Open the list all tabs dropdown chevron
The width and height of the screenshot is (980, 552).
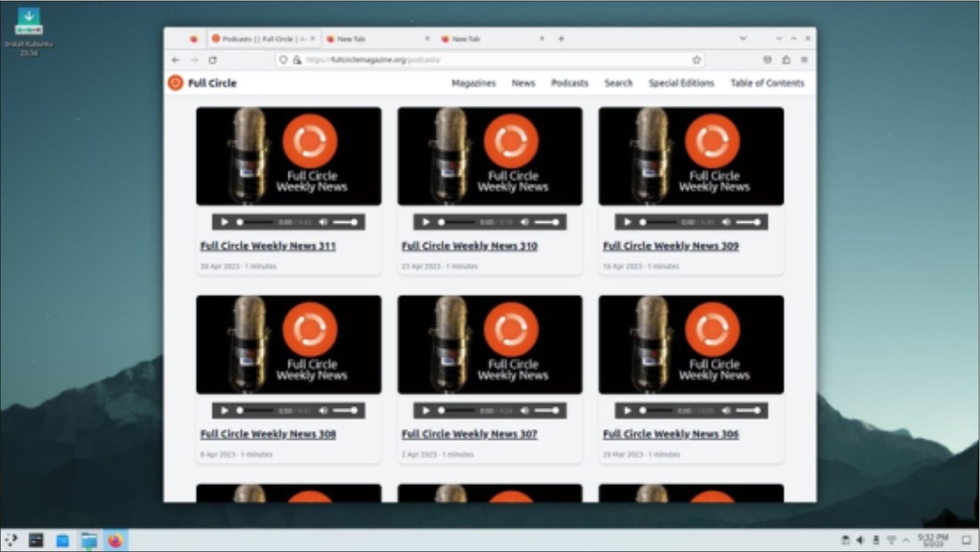click(743, 39)
